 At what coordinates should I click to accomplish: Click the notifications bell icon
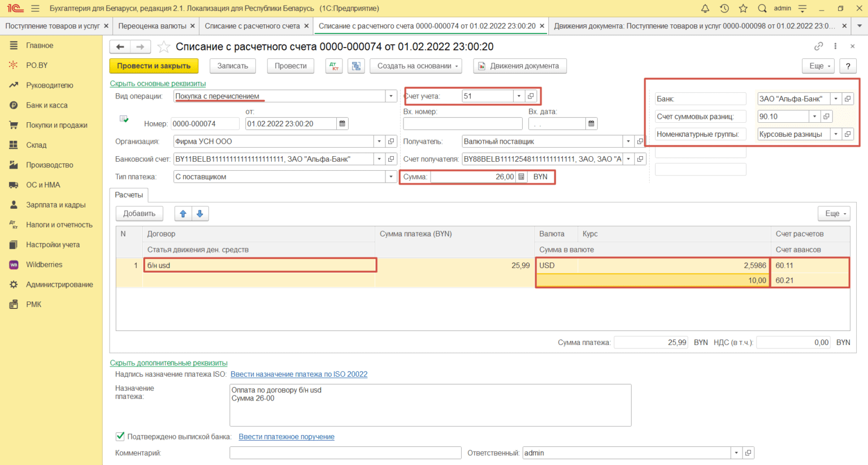(705, 8)
